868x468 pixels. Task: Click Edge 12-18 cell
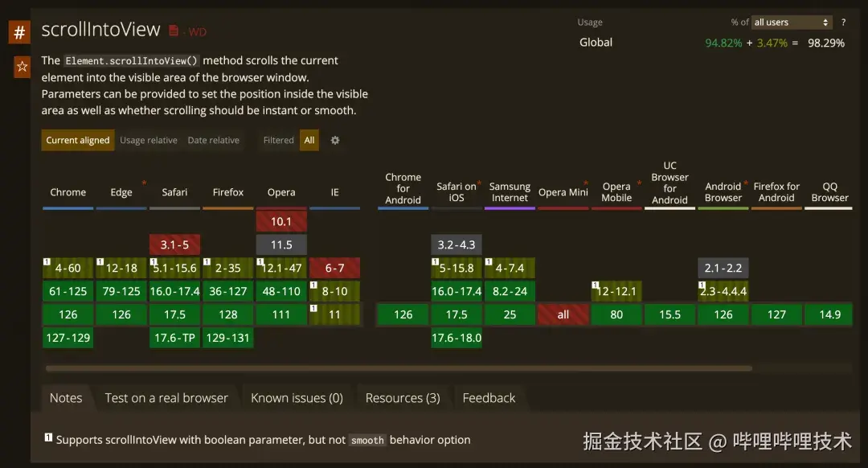(x=121, y=268)
